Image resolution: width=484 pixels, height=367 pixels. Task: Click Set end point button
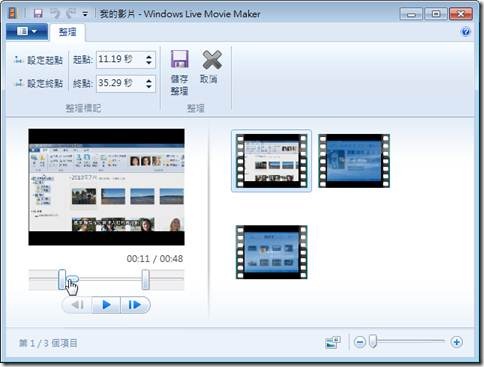pyautogui.click(x=39, y=83)
